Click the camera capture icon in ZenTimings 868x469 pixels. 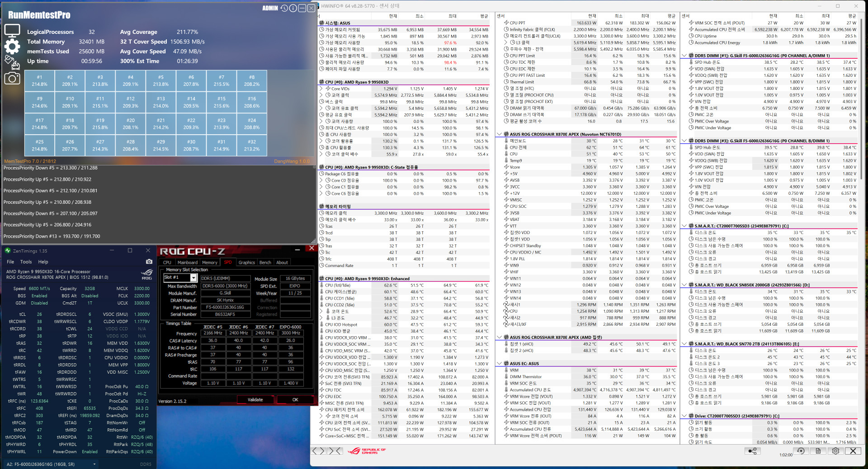point(149,261)
